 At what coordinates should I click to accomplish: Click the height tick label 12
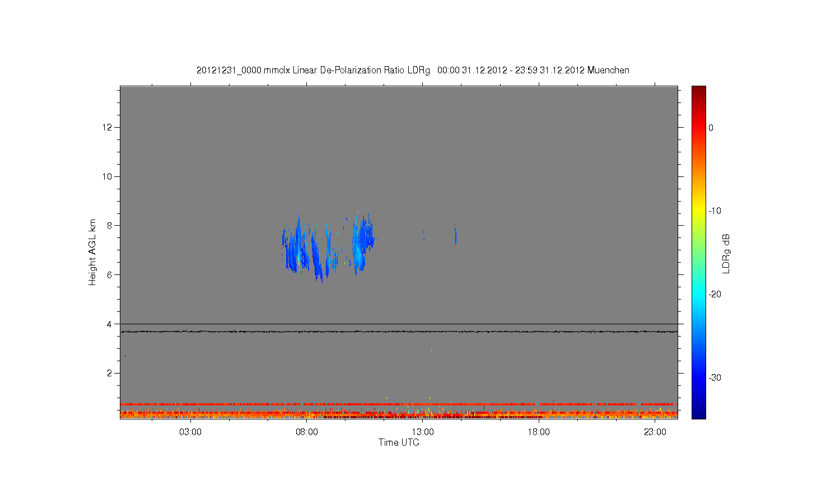tap(107, 127)
